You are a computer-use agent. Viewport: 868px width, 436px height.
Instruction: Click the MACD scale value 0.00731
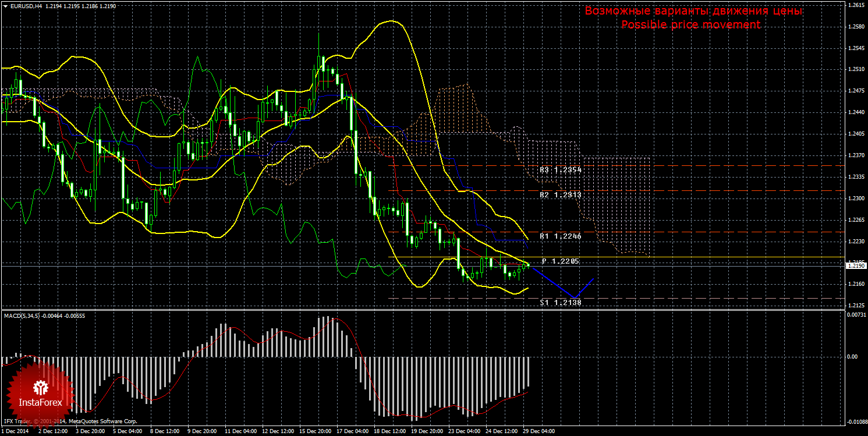[x=856, y=314]
